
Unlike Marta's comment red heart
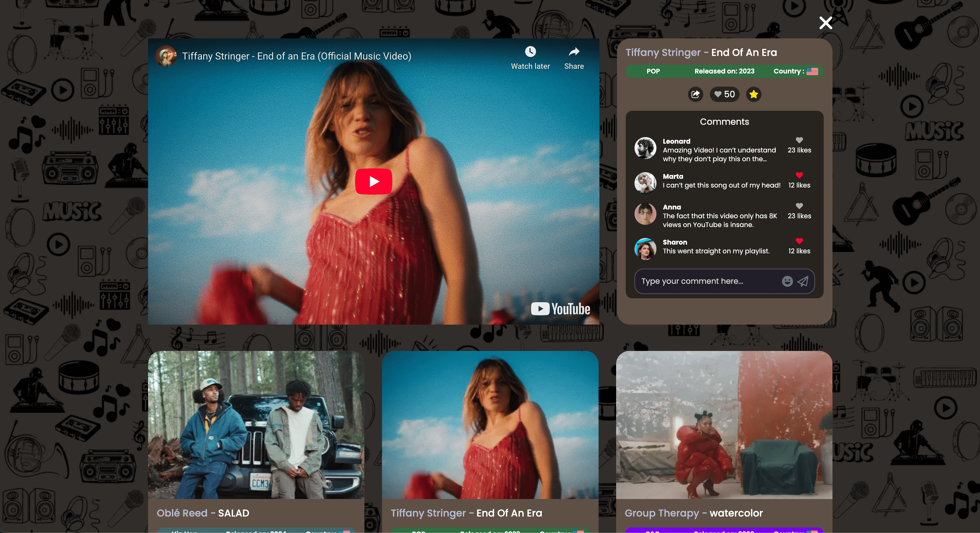point(799,175)
